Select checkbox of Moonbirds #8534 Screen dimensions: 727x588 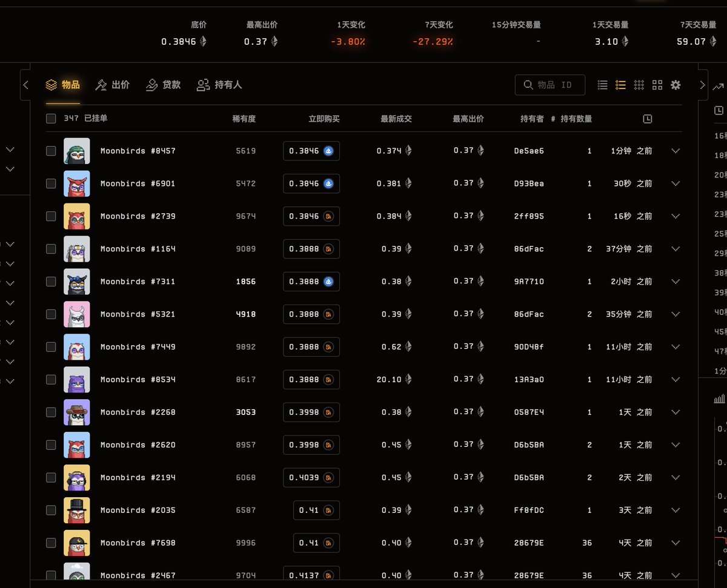click(x=51, y=380)
